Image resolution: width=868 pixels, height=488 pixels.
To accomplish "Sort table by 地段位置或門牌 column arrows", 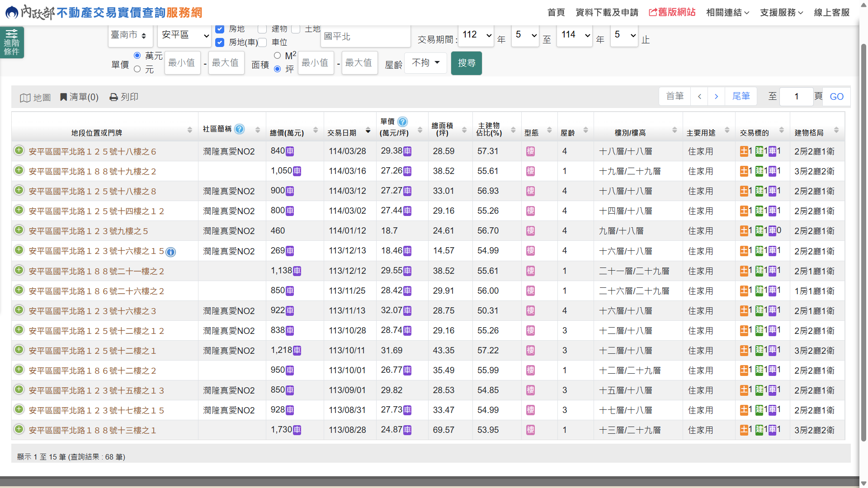I will point(189,130).
